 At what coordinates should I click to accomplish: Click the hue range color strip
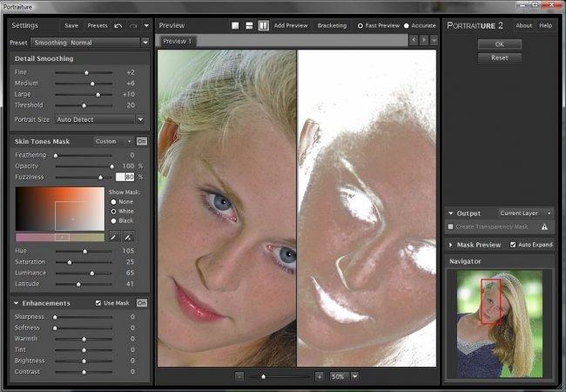coord(60,237)
